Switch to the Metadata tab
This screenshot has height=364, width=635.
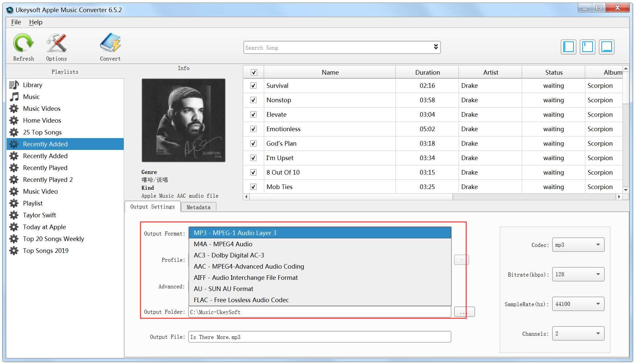(x=198, y=207)
